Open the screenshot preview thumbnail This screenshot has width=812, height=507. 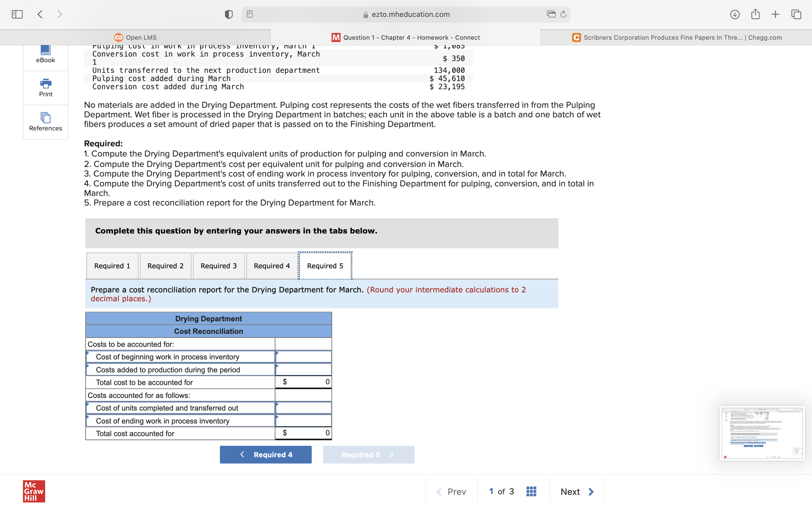[762, 433]
